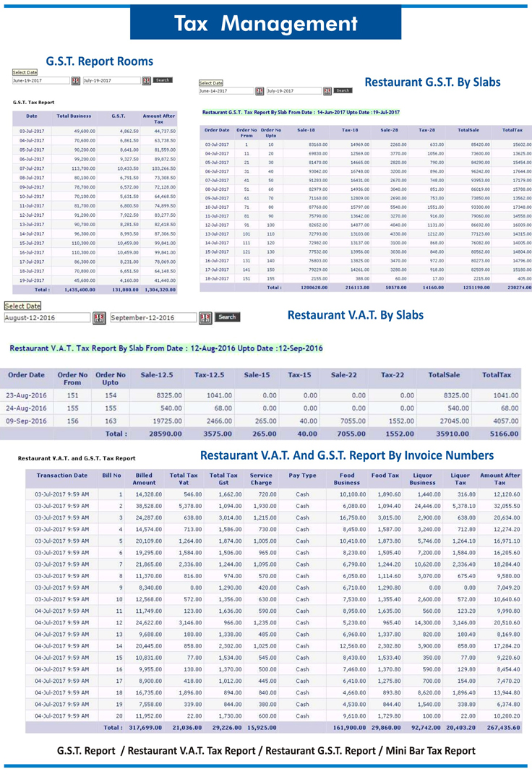Open calendar picker beside July-19-2017 in G.S.T. Report Rooms
The height and width of the screenshot is (774, 532).
[147, 80]
